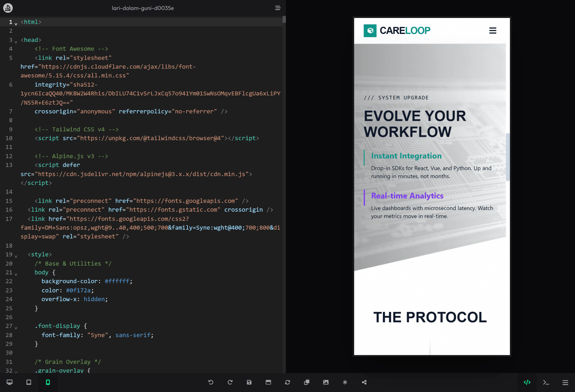This screenshot has height=392, width=575.
Task: Click the redo arrow icon
Action: tap(230, 382)
